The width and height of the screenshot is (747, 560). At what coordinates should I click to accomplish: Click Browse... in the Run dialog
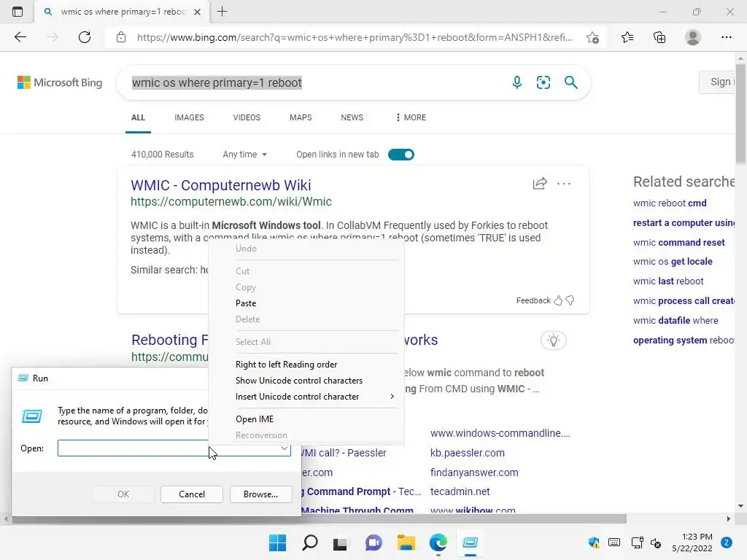(x=260, y=494)
